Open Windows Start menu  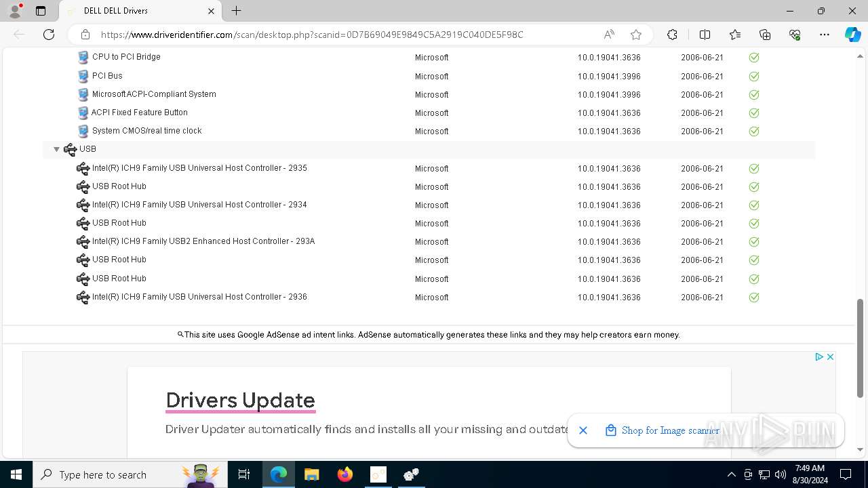(16, 474)
